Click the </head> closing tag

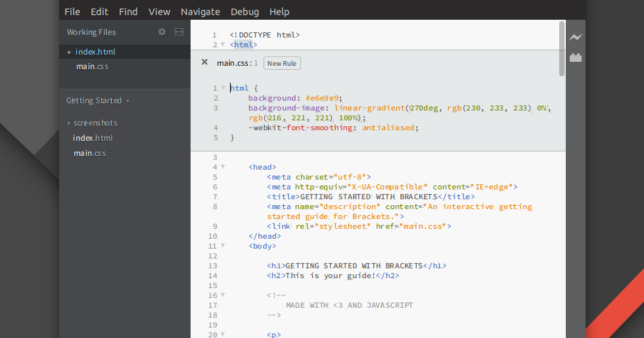click(x=264, y=237)
